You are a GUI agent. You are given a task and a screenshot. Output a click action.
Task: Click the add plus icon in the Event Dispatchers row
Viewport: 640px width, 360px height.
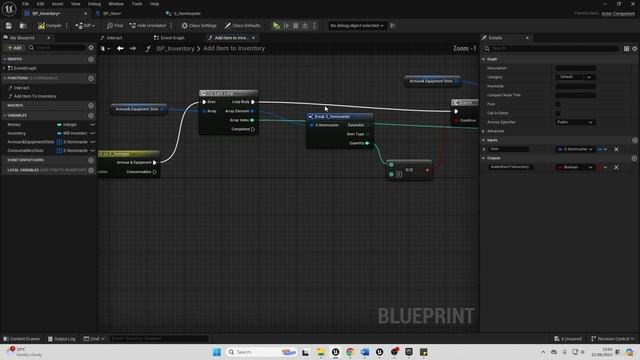(91, 160)
